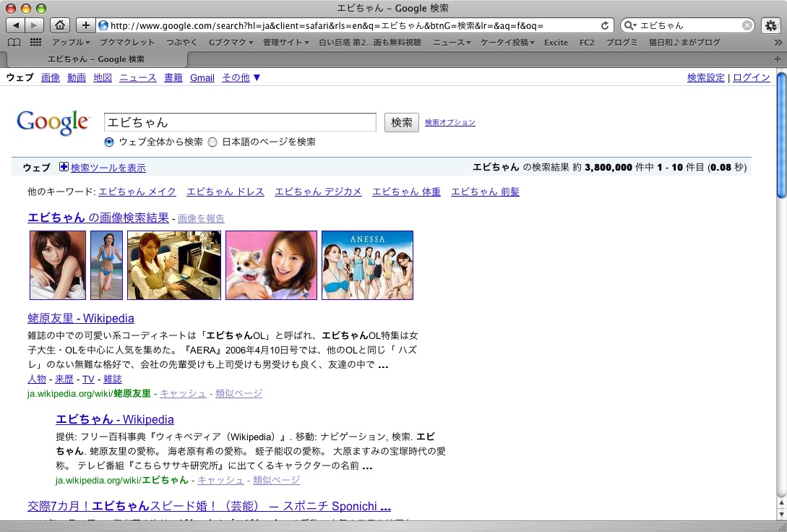Screen dimensions: 787x532
Task: Reload the page using the refresh arrow
Action: pyautogui.click(x=605, y=25)
